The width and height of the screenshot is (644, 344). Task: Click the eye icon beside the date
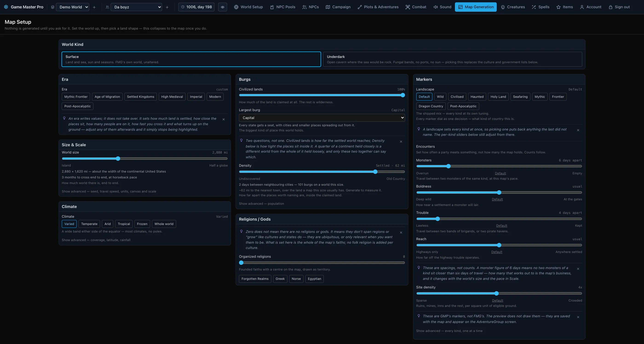(222, 7)
